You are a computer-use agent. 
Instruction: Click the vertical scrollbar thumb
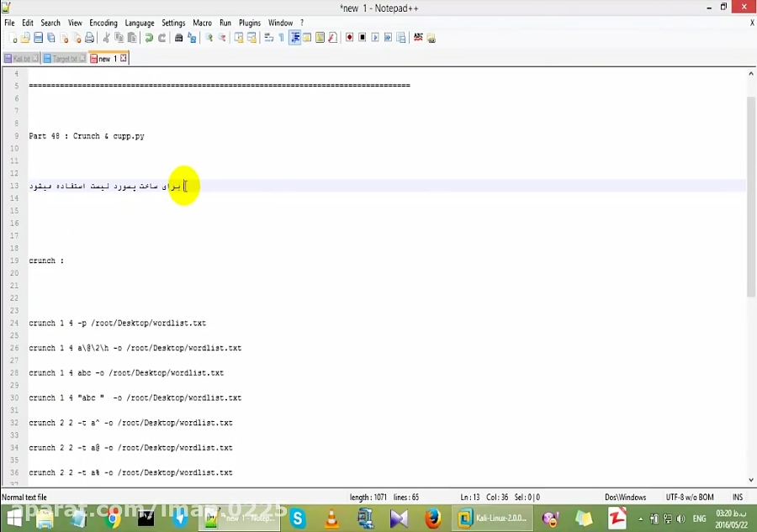pyautogui.click(x=751, y=195)
